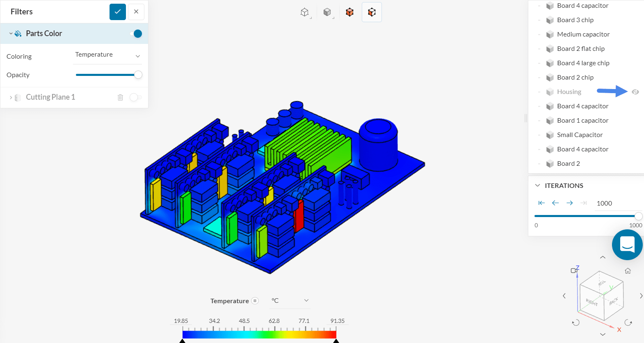Show the hidden Housing part

[635, 92]
